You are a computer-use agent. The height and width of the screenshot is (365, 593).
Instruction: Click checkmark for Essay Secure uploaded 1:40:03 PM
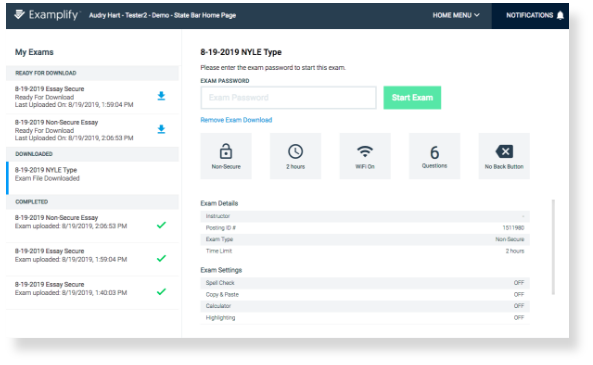pyautogui.click(x=161, y=292)
